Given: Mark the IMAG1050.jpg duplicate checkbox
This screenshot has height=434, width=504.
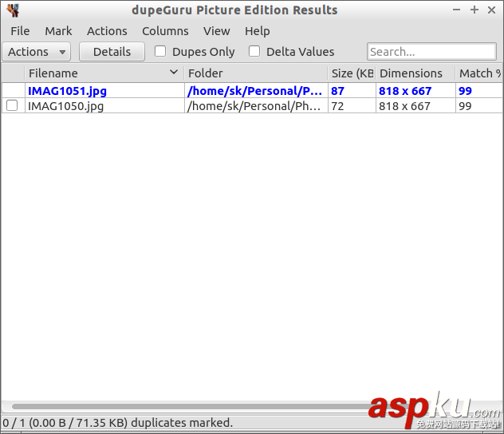Looking at the screenshot, I should coord(12,105).
